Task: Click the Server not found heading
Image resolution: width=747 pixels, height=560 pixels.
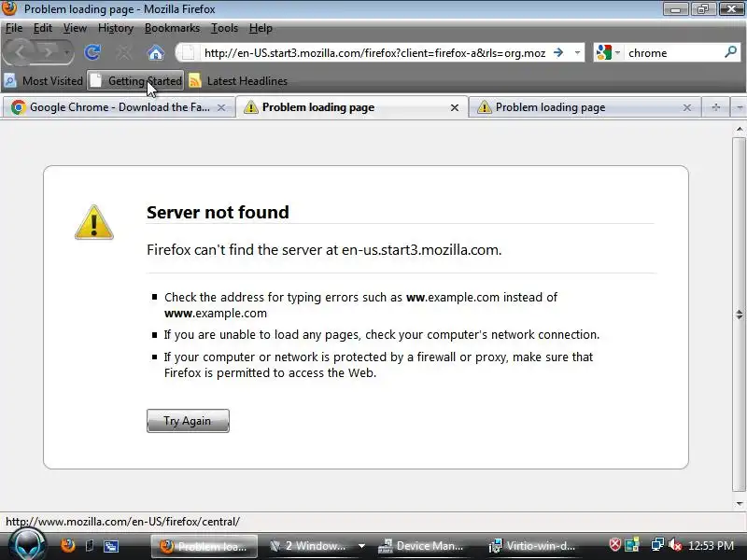Action: 218,213
